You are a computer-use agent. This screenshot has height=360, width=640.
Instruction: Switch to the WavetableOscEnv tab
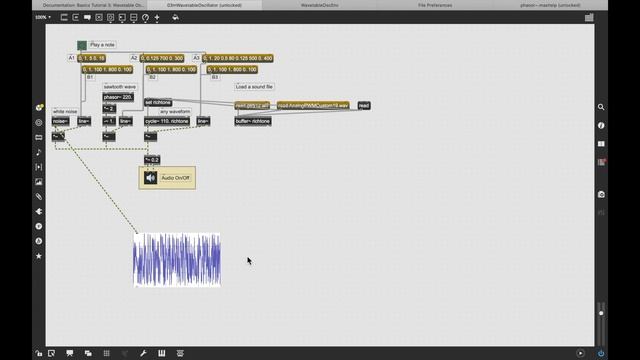tap(319, 5)
